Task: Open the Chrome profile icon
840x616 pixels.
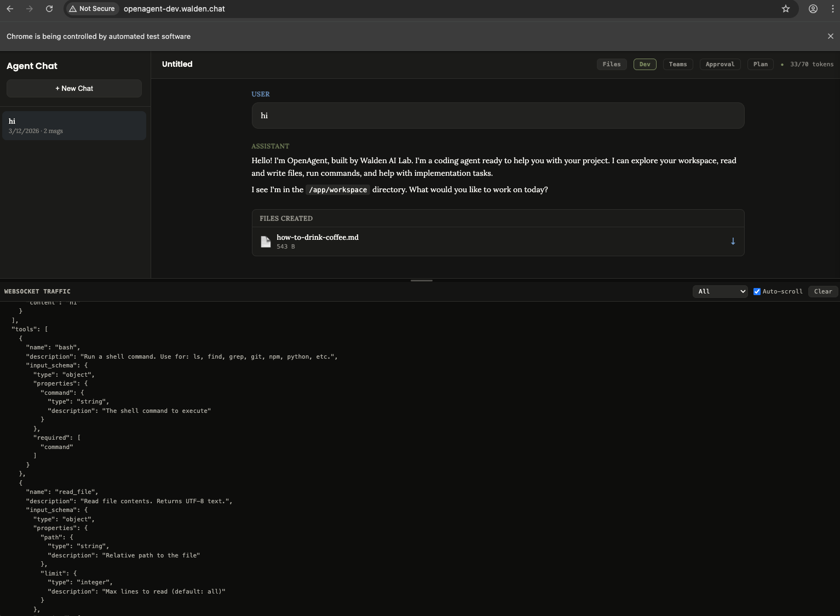Action: coord(813,9)
